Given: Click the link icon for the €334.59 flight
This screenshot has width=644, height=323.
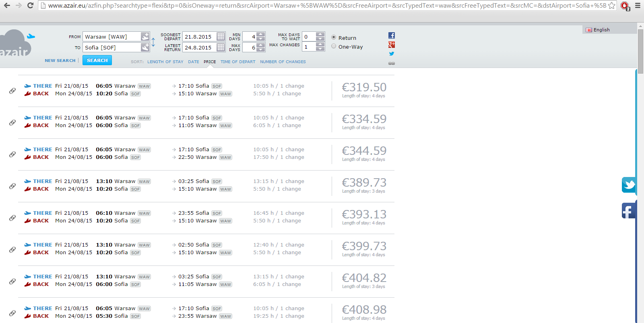Looking at the screenshot, I should (x=12, y=122).
